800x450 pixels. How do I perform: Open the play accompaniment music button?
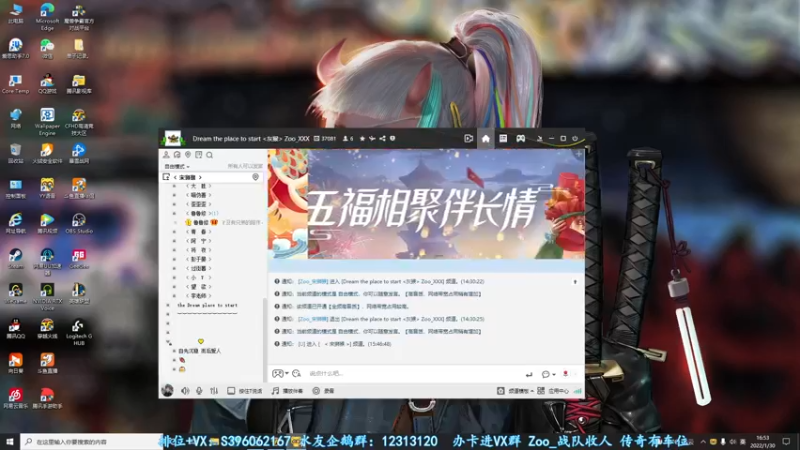pos(287,391)
